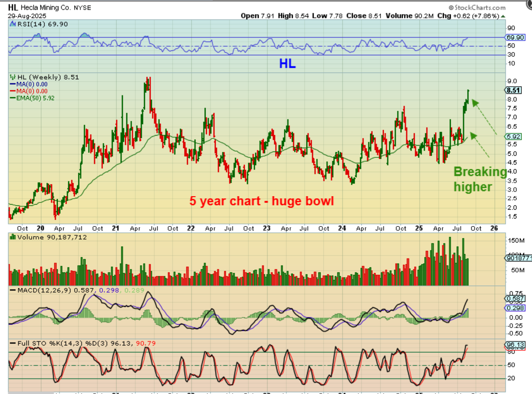Click the Hecla Mining Co. company name

(x=46, y=8)
